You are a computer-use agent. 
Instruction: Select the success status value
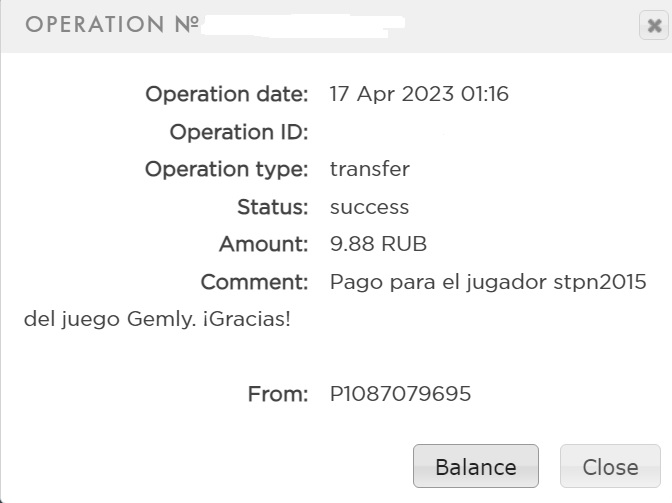point(369,207)
